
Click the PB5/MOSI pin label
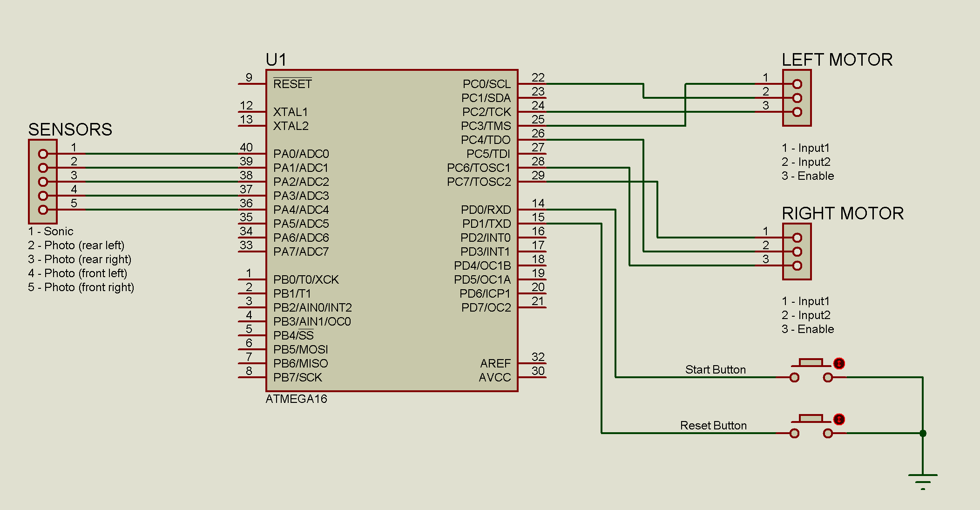tap(301, 349)
